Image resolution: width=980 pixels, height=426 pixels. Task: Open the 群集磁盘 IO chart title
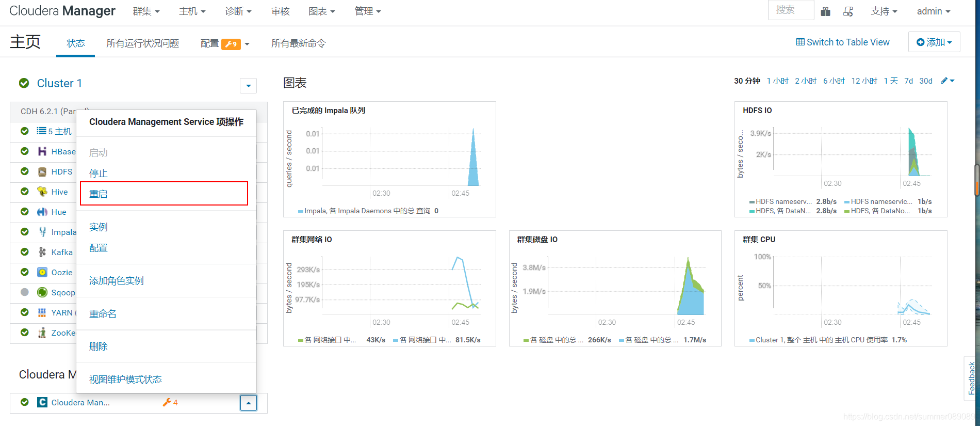(537, 240)
